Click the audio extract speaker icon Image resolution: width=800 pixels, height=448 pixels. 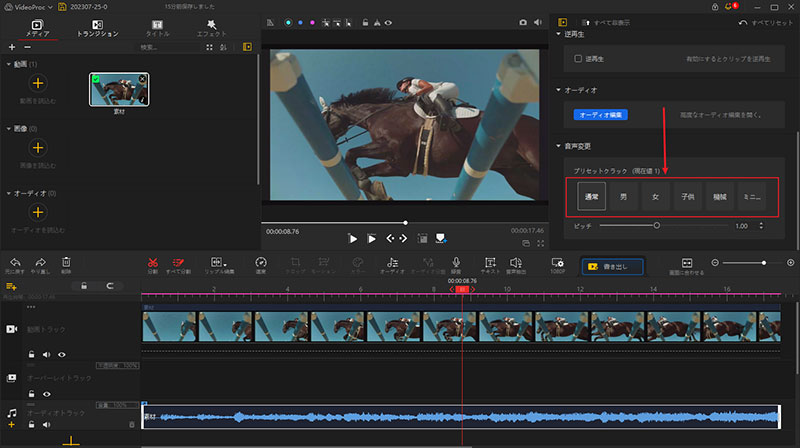[x=516, y=262]
